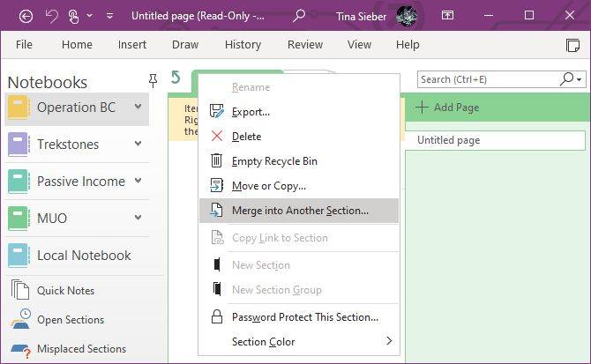Click the Move or Copy icon
The image size is (591, 364).
[x=217, y=185]
